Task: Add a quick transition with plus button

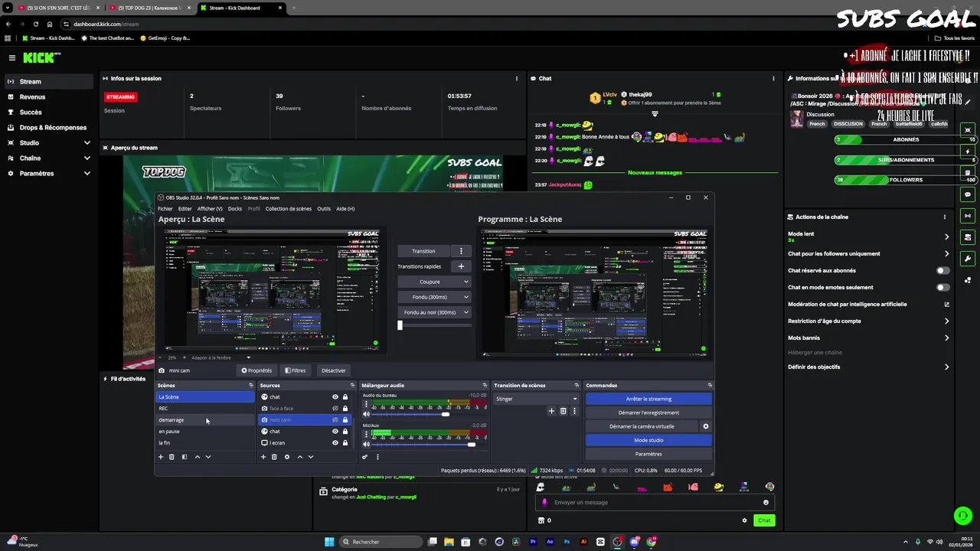Action: pyautogui.click(x=461, y=266)
